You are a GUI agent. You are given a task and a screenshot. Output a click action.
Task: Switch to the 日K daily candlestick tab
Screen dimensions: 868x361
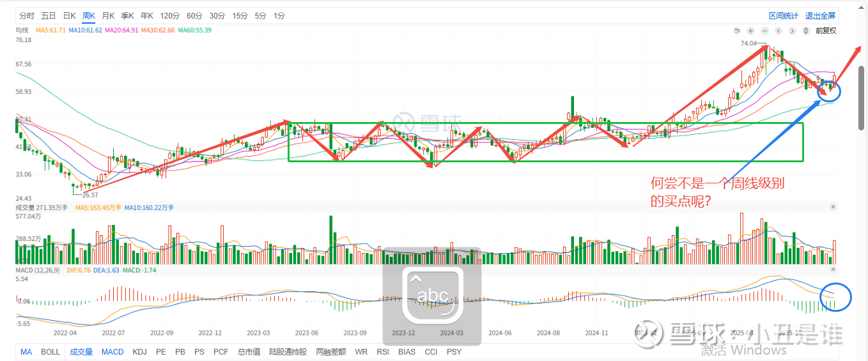coord(69,15)
